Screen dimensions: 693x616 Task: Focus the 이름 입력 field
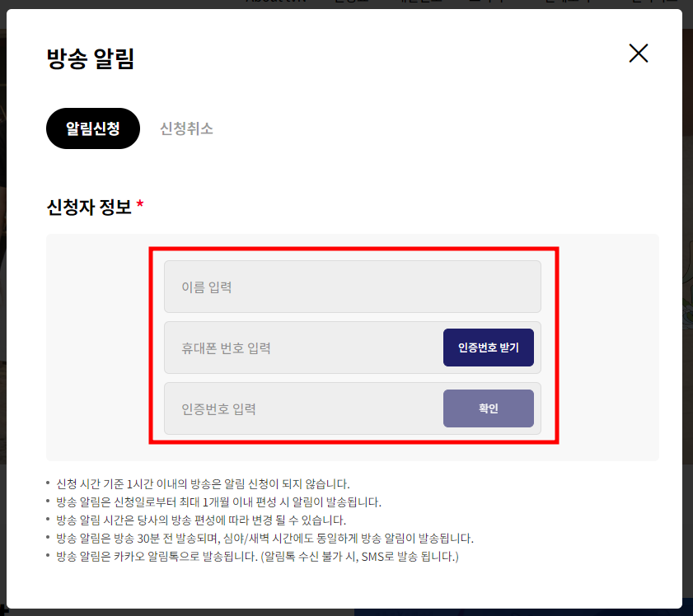352,287
